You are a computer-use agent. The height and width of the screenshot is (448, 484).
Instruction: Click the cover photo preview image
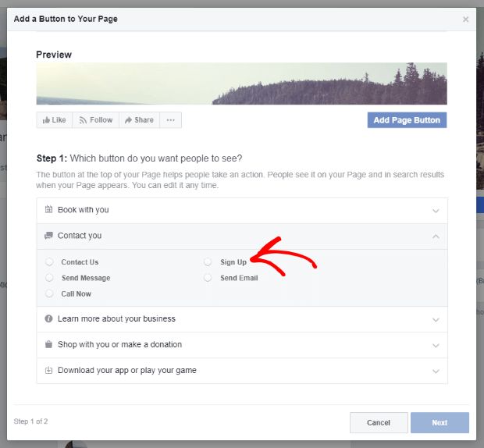coord(242,84)
